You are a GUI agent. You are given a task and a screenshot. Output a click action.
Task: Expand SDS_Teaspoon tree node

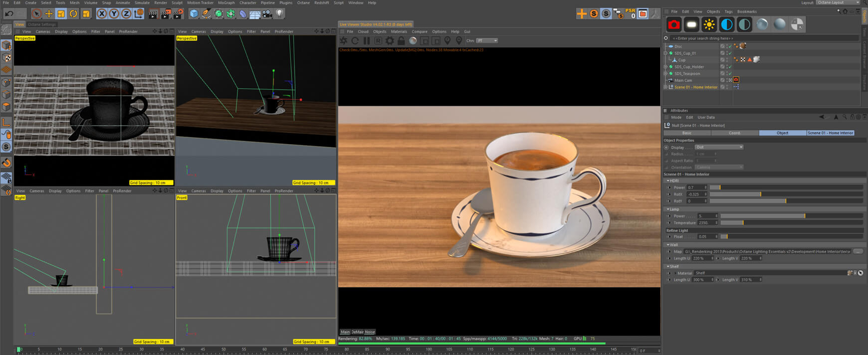(x=665, y=73)
